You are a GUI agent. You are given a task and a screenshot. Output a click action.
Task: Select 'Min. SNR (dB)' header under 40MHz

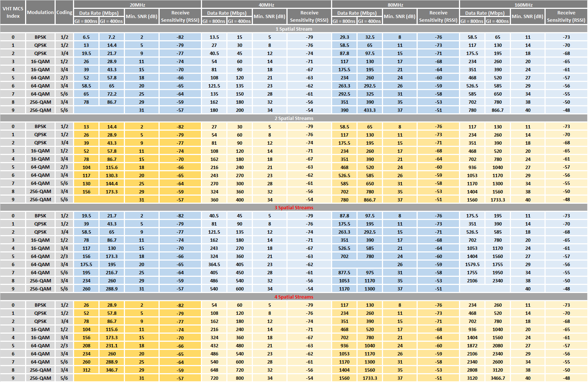tap(269, 17)
